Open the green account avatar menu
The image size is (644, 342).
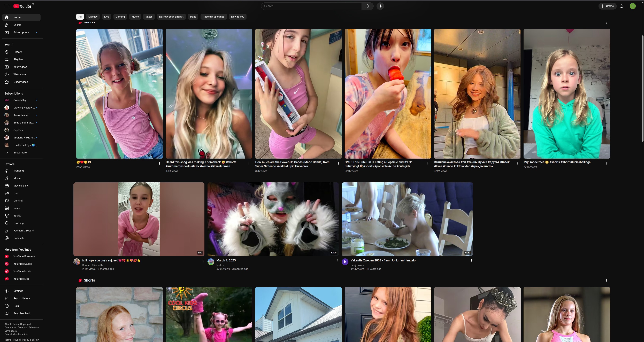point(632,6)
